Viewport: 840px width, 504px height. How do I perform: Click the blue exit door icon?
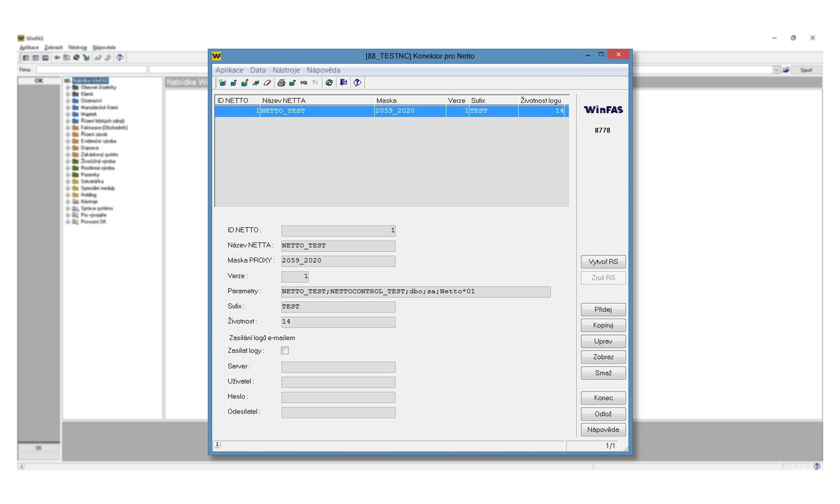(343, 83)
